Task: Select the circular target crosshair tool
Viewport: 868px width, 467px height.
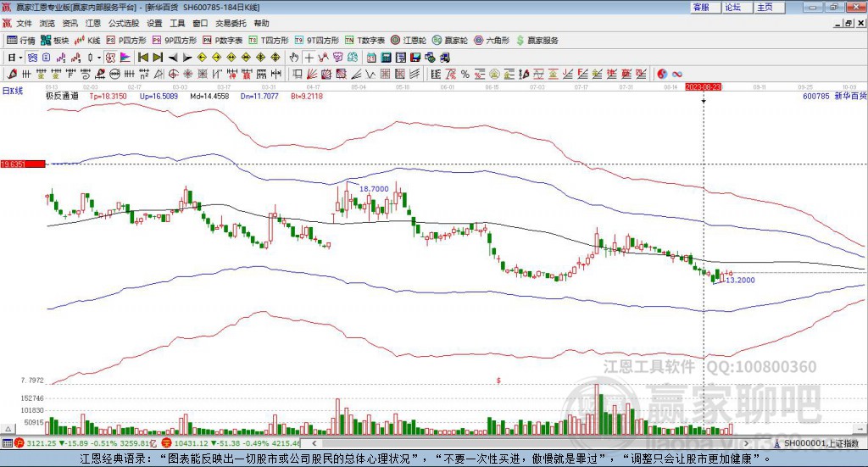Action: click(x=173, y=74)
